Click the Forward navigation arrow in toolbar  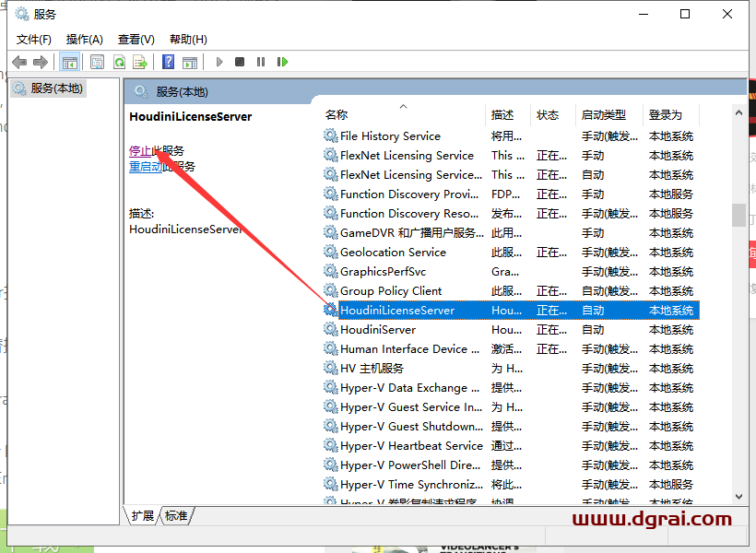41,62
